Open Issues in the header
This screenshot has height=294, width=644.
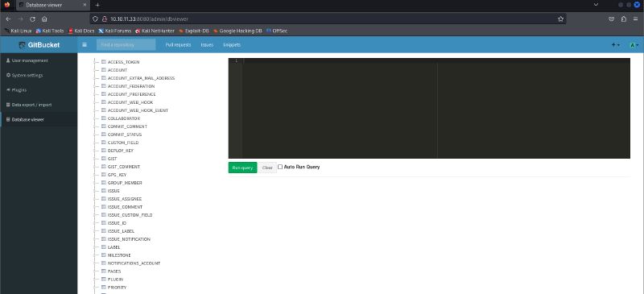coord(207,45)
